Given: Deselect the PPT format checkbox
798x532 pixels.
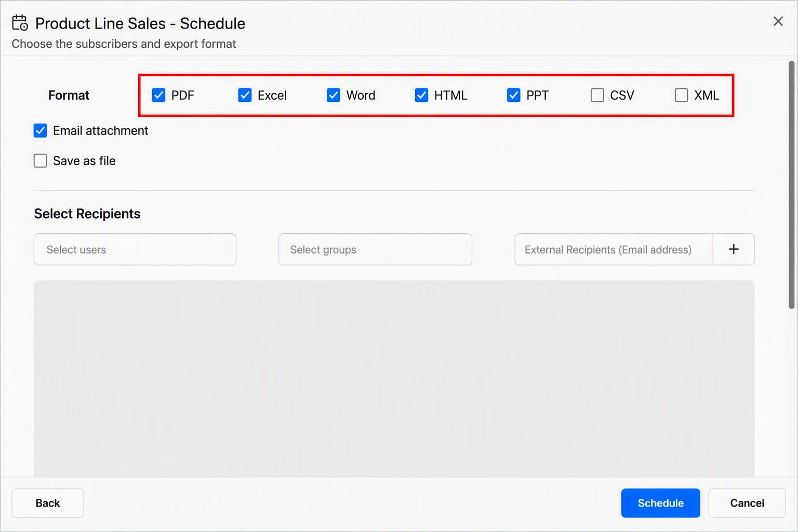Looking at the screenshot, I should (513, 95).
